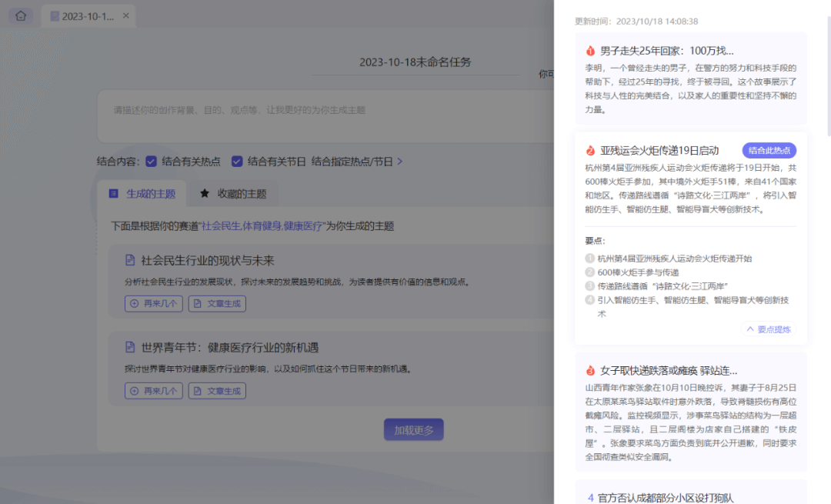Select key point 杭州第4届亚洲残疾人运动会火炬传递开始
831x504 pixels.
675,259
